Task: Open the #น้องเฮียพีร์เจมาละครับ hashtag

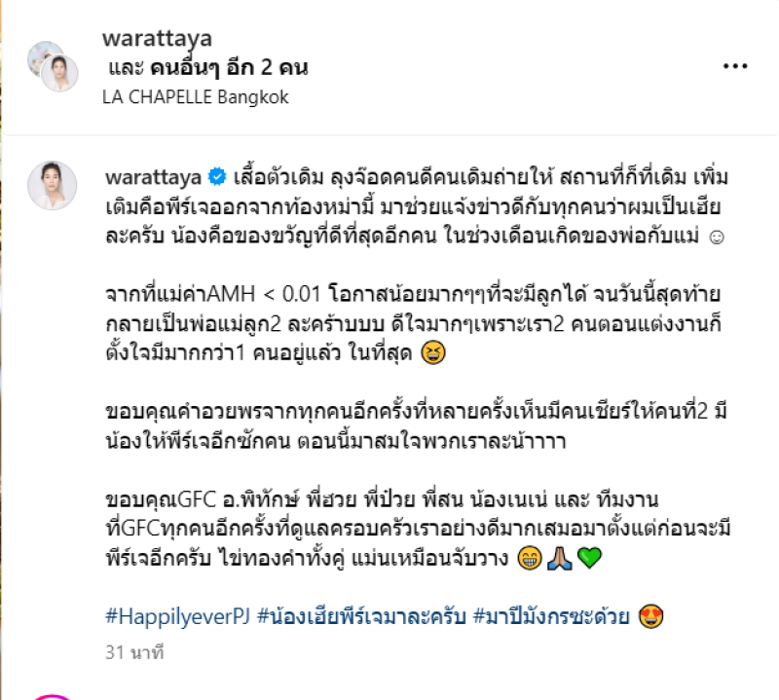Action: (361, 616)
